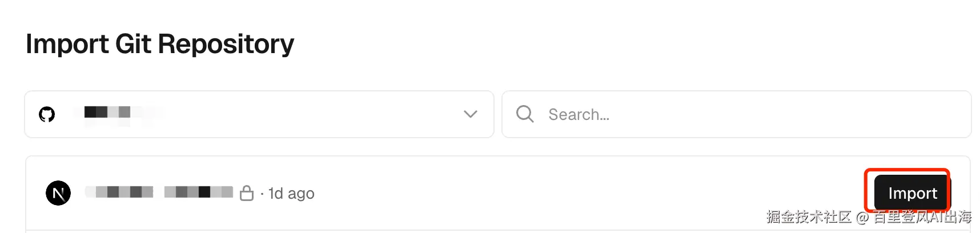Click the second blurred repository name segment
Screen dimensions: 980x233
tap(198, 192)
